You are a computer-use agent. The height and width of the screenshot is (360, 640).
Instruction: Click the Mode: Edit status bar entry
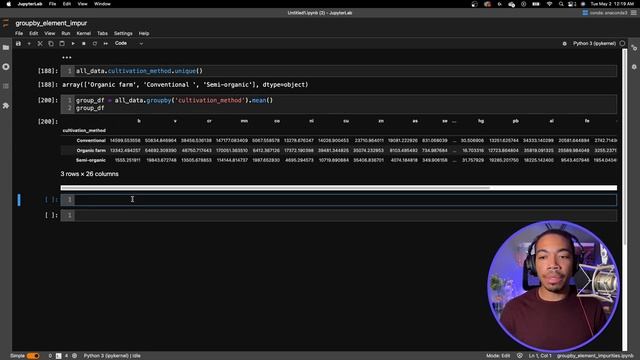[x=498, y=356]
